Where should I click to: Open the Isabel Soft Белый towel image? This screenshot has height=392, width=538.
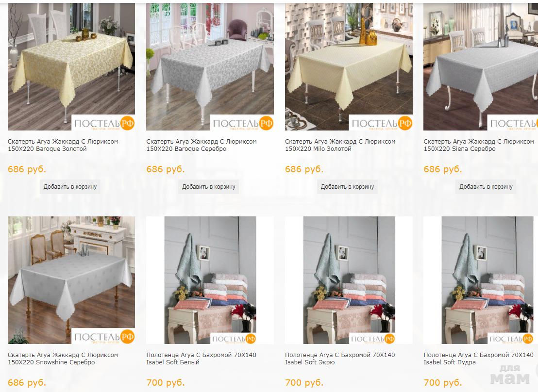point(210,280)
